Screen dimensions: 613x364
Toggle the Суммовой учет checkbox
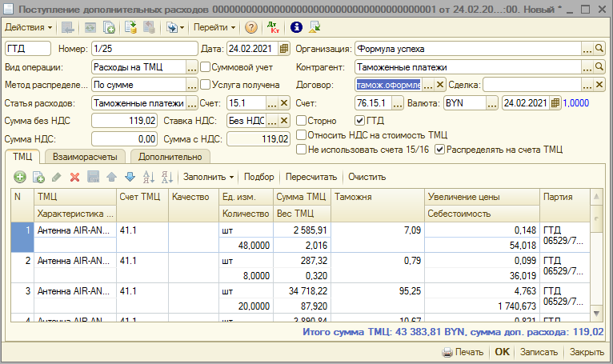tap(205, 67)
